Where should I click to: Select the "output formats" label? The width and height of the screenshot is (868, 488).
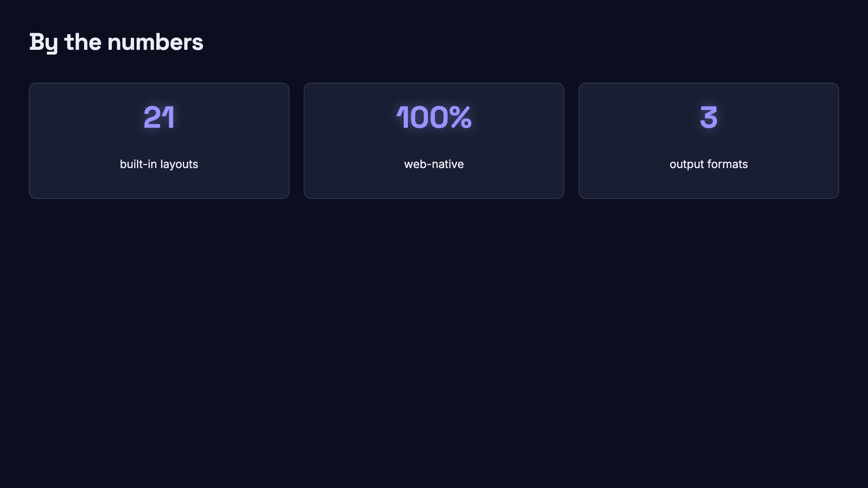(x=709, y=164)
